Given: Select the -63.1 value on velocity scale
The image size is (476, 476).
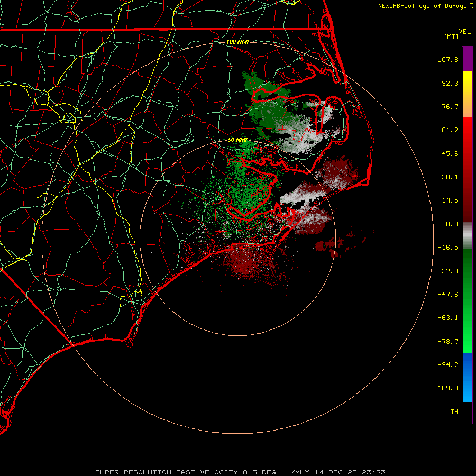Looking at the screenshot, I should pyautogui.click(x=448, y=318).
